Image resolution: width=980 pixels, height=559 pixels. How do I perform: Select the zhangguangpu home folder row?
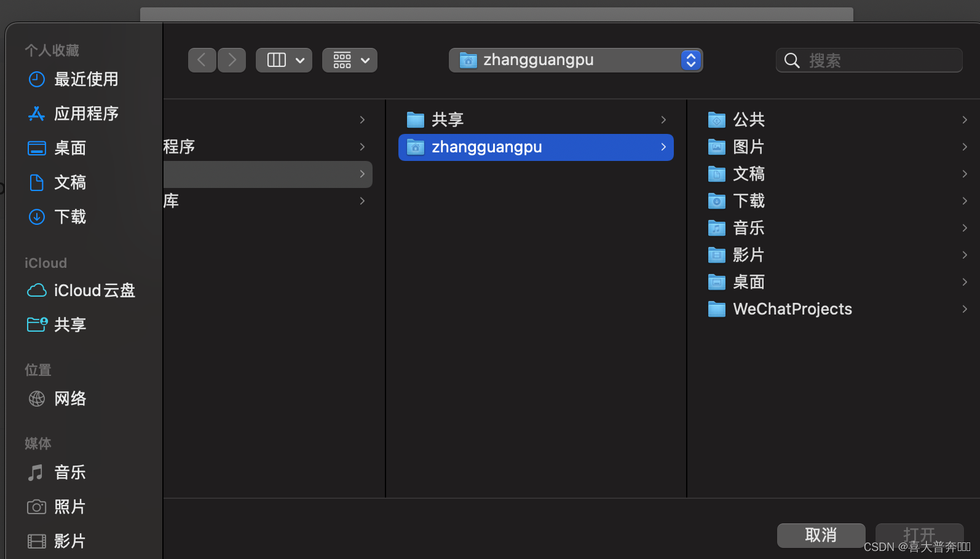(x=535, y=147)
